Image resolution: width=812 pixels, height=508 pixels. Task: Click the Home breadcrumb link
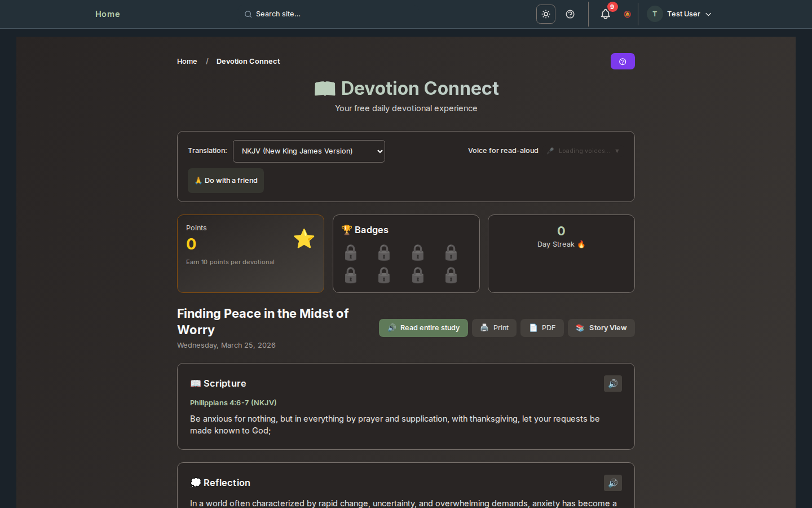(x=187, y=62)
